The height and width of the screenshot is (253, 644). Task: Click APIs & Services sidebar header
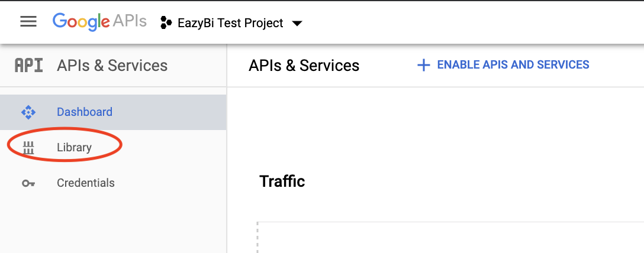point(112,66)
